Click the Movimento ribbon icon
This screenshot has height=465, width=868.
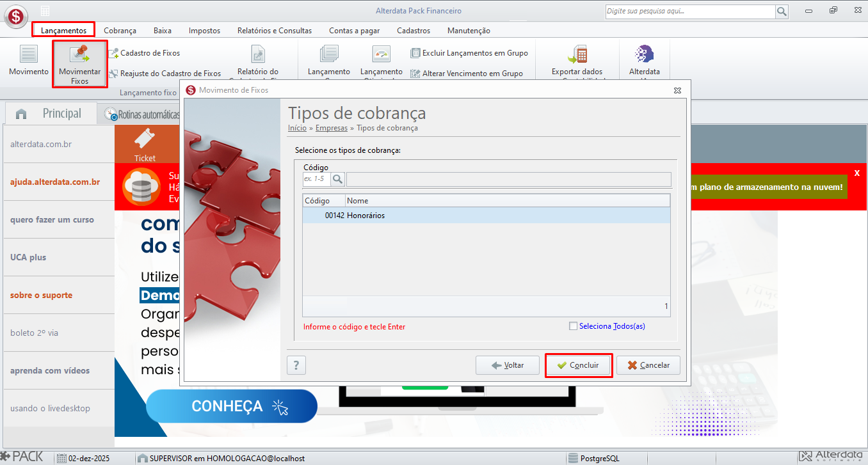point(28,55)
